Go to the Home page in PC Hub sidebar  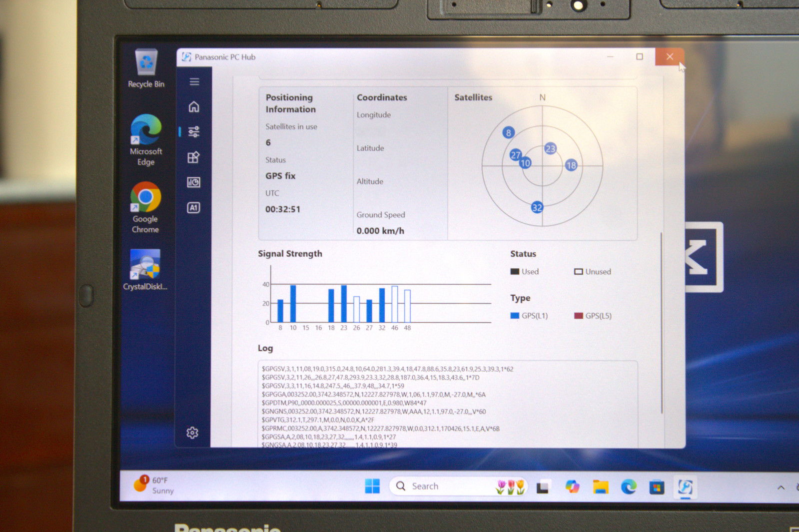coord(194,106)
